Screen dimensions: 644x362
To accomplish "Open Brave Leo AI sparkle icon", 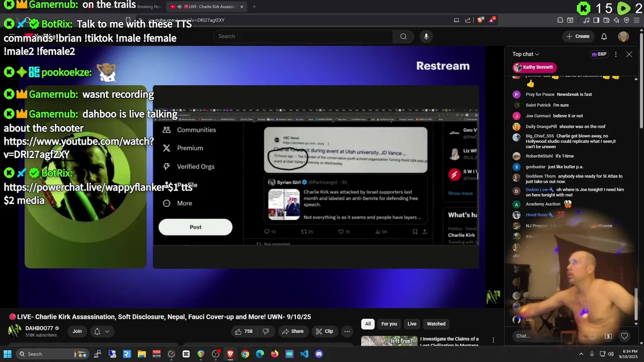I will pyautogui.click(x=616, y=20).
